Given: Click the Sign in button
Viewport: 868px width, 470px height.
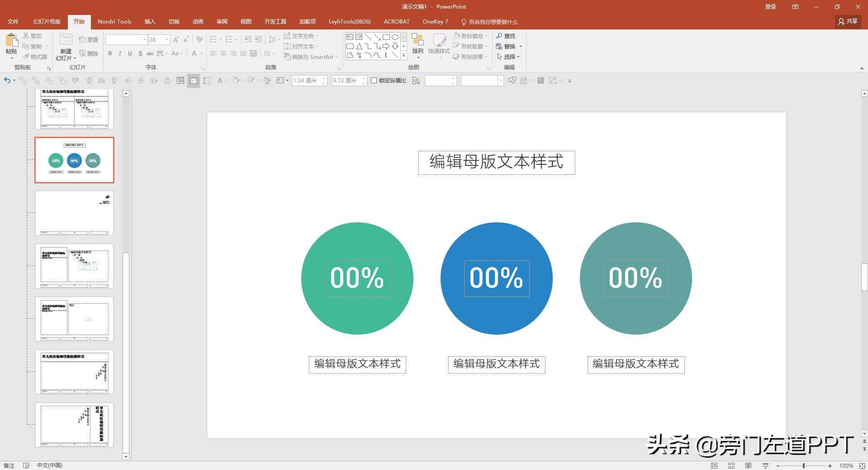Looking at the screenshot, I should pyautogui.click(x=770, y=7).
